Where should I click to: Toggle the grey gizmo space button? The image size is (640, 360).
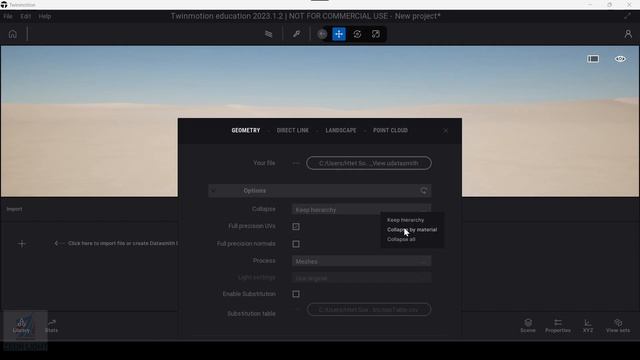coord(322,34)
